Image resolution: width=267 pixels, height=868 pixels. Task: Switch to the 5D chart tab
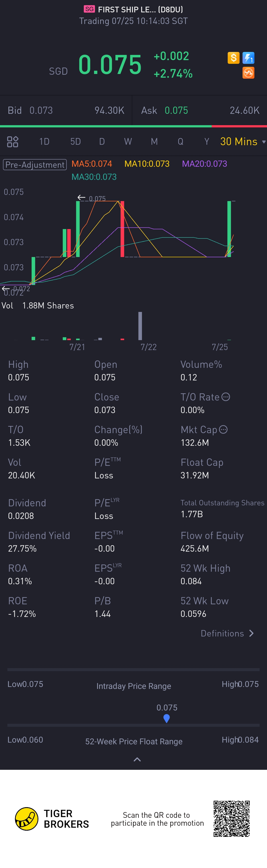click(75, 141)
